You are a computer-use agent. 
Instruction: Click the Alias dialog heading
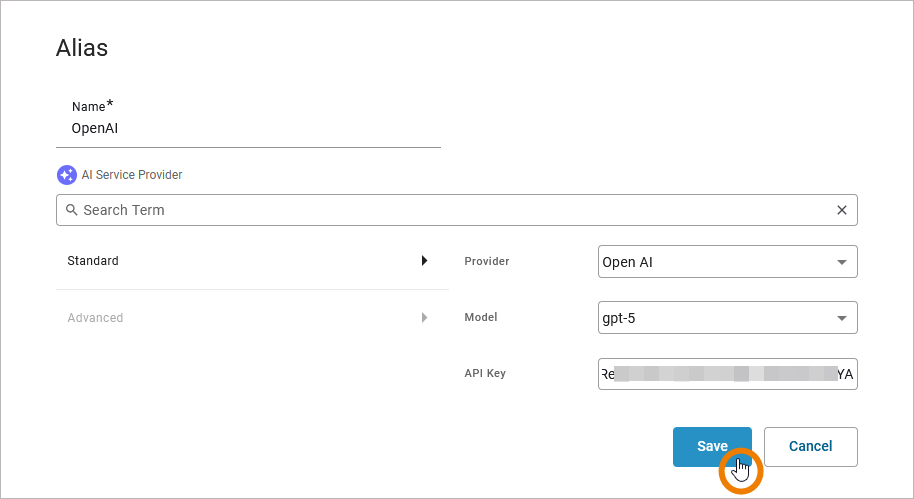pos(82,48)
